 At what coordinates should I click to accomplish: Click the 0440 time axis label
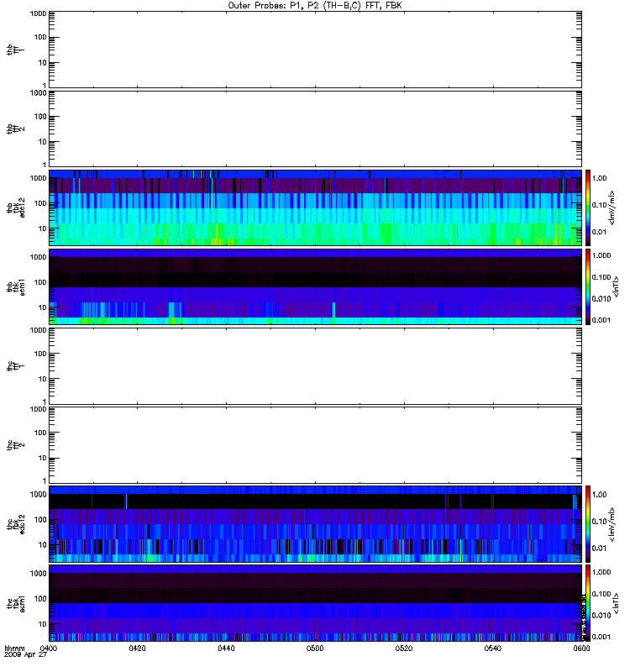[x=226, y=648]
